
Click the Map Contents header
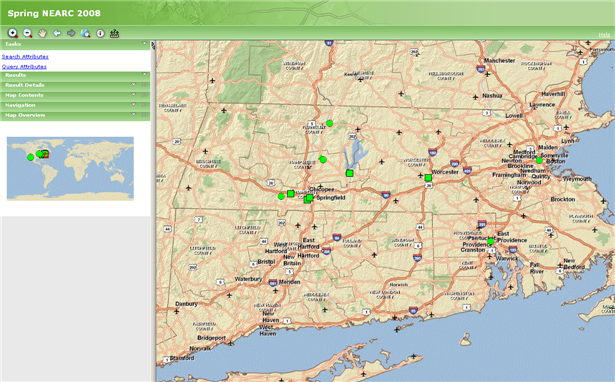click(75, 95)
